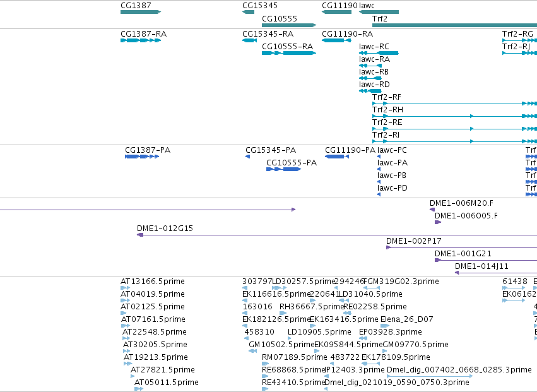Select the CG11190 gene label
Image resolution: width=537 pixels, height=392 pixels.
tap(339, 6)
